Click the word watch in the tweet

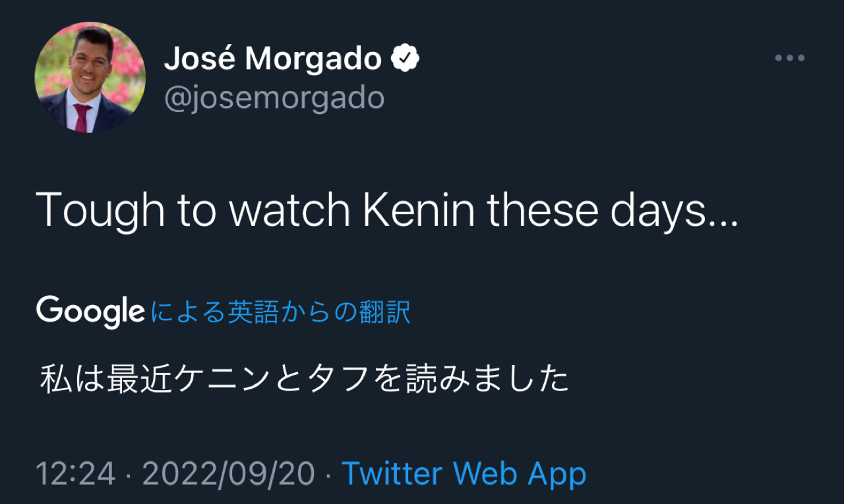[x=289, y=210]
